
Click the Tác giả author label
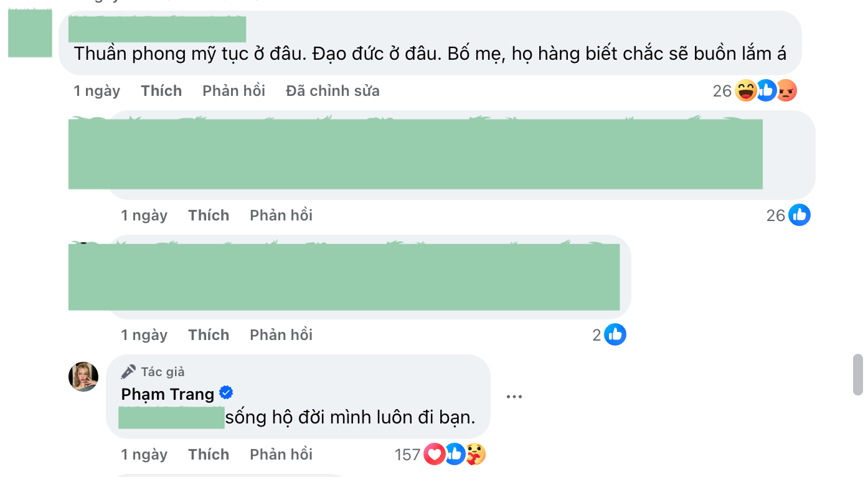coord(164,371)
